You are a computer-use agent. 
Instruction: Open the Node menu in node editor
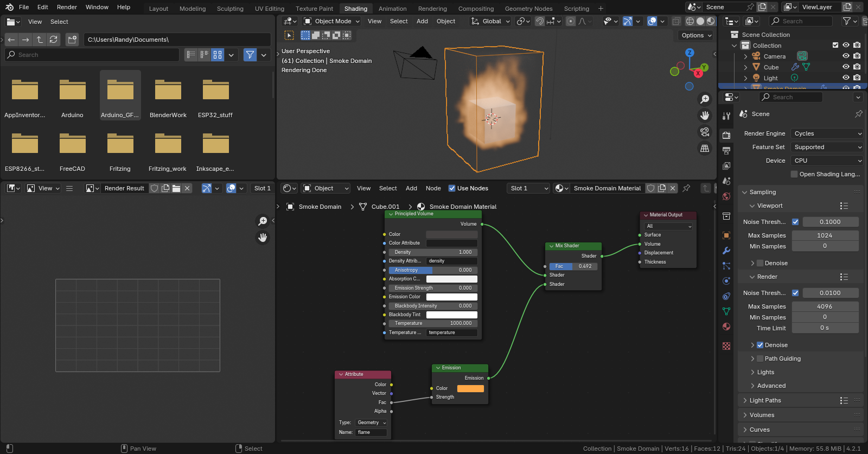tap(433, 188)
